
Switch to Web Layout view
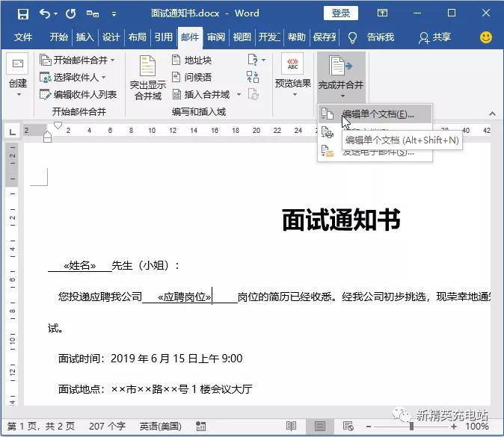(x=348, y=427)
